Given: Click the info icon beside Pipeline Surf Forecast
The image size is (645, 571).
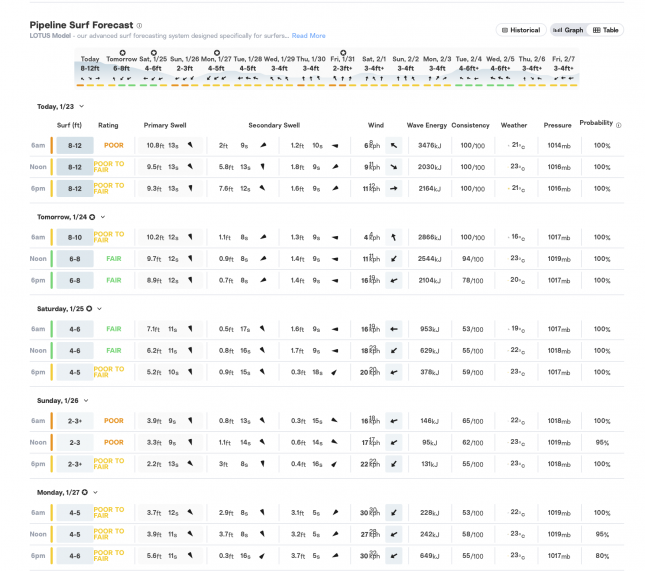Looking at the screenshot, I should pyautogui.click(x=139, y=26).
